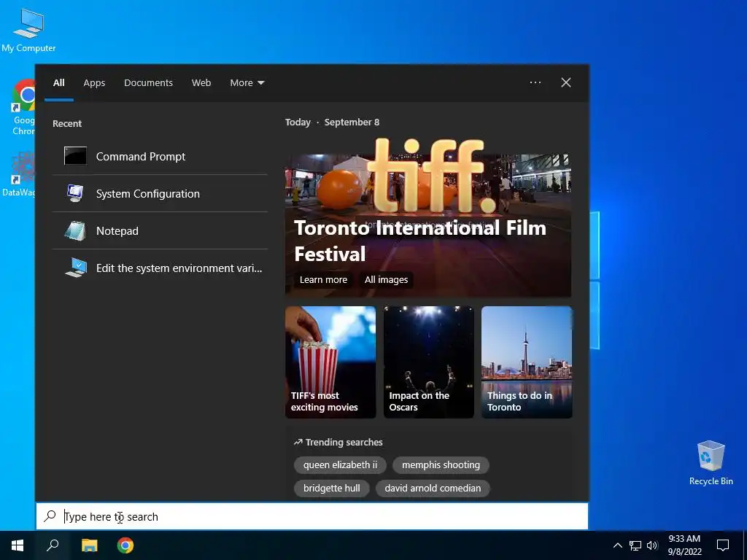Select the DataWag desktop shortcut

pos(18,174)
